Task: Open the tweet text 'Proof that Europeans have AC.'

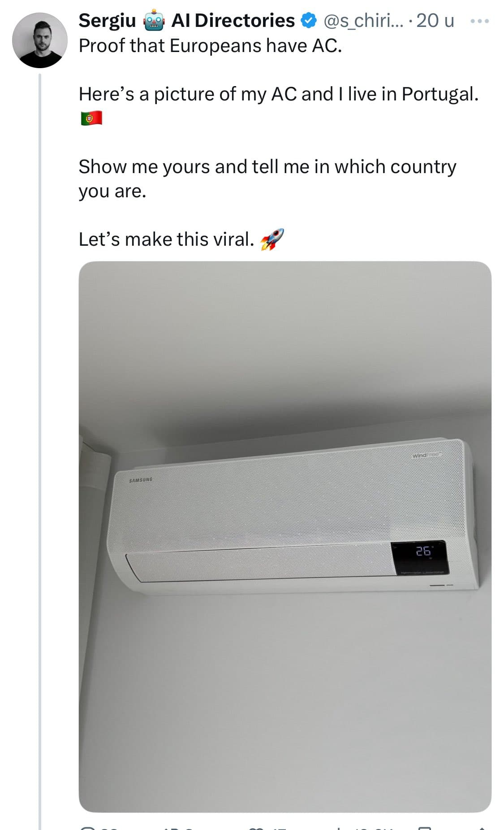Action: [x=210, y=46]
